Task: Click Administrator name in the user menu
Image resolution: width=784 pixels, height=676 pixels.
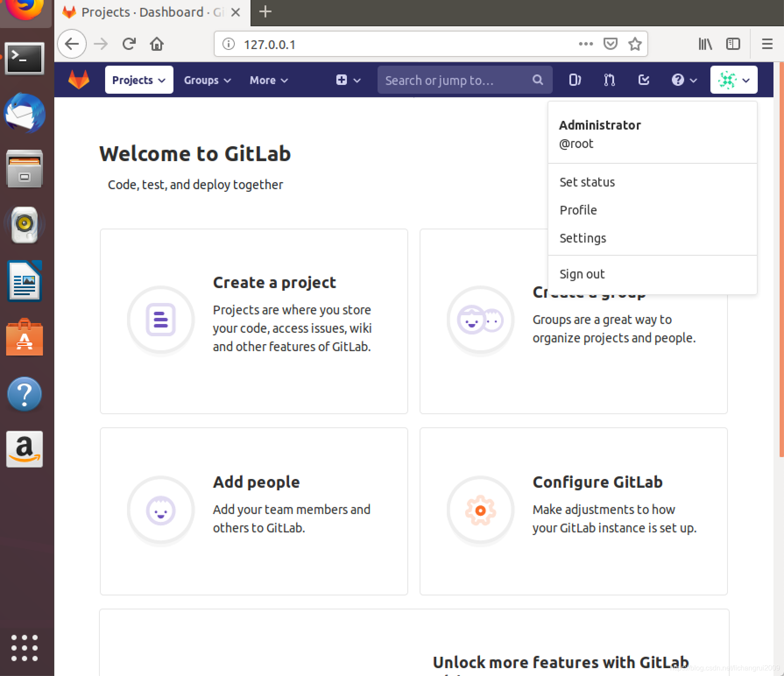Action: 600,125
